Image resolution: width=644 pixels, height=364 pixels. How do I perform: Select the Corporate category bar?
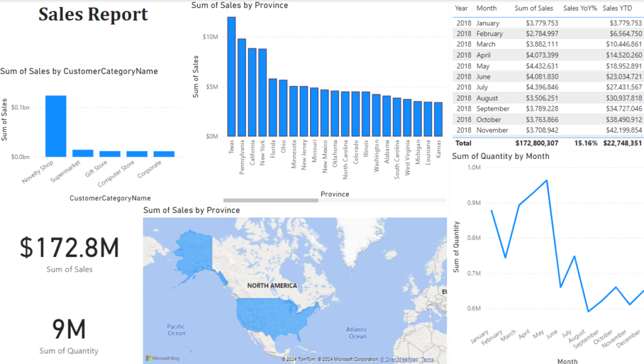pos(164,154)
